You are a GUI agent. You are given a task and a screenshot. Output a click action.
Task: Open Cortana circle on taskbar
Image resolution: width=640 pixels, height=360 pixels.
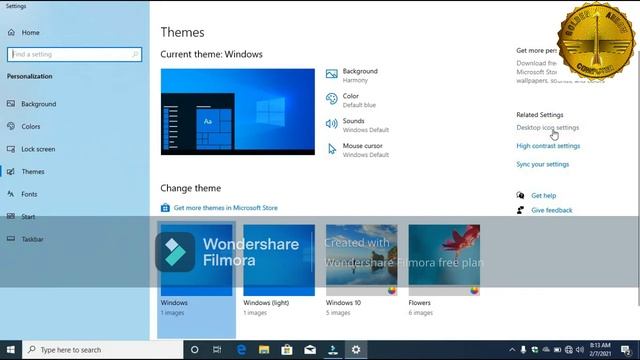[x=195, y=350]
